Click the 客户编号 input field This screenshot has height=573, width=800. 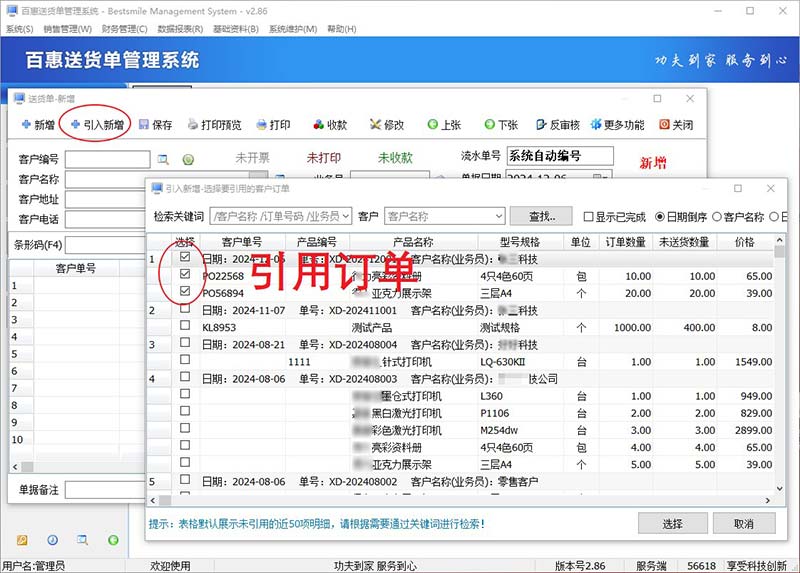click(107, 160)
